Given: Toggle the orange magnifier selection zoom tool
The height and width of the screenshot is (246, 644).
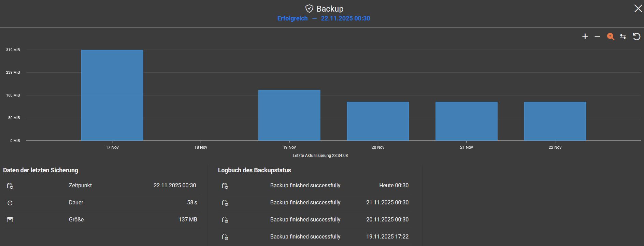Looking at the screenshot, I should (x=611, y=37).
